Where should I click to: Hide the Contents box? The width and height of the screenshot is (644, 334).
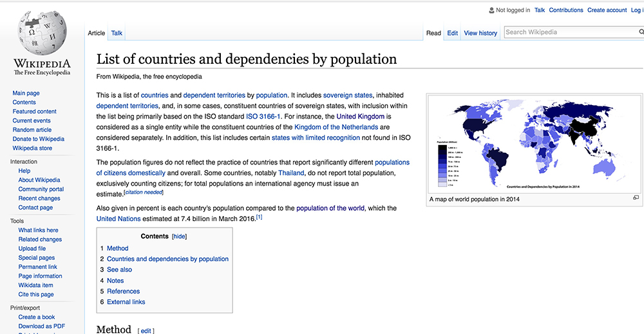pos(179,237)
